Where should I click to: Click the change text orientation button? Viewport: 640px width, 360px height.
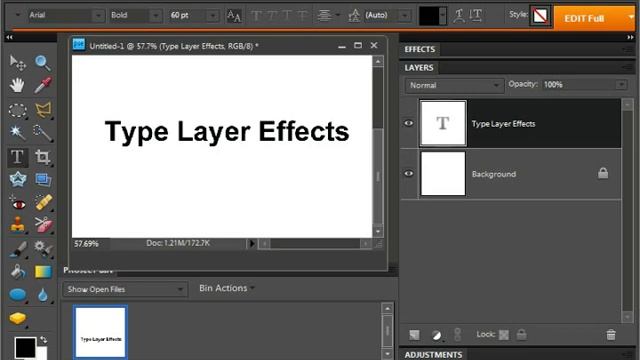click(476, 16)
